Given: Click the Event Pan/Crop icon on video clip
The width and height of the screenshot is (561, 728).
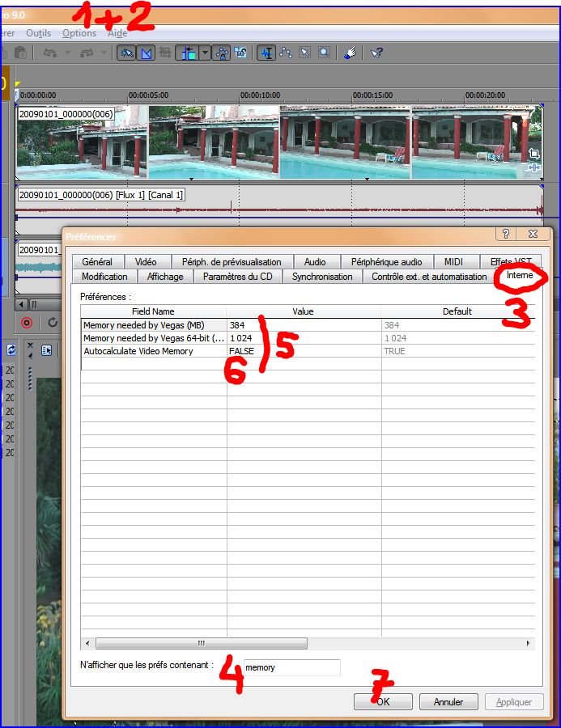Looking at the screenshot, I should click(534, 154).
